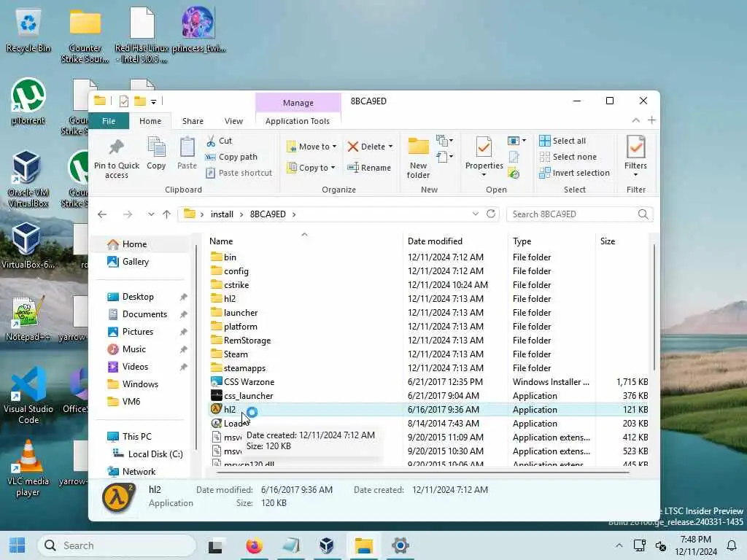This screenshot has width=747, height=560.
Task: Open the Filters dropdown
Action: pyautogui.click(x=635, y=156)
